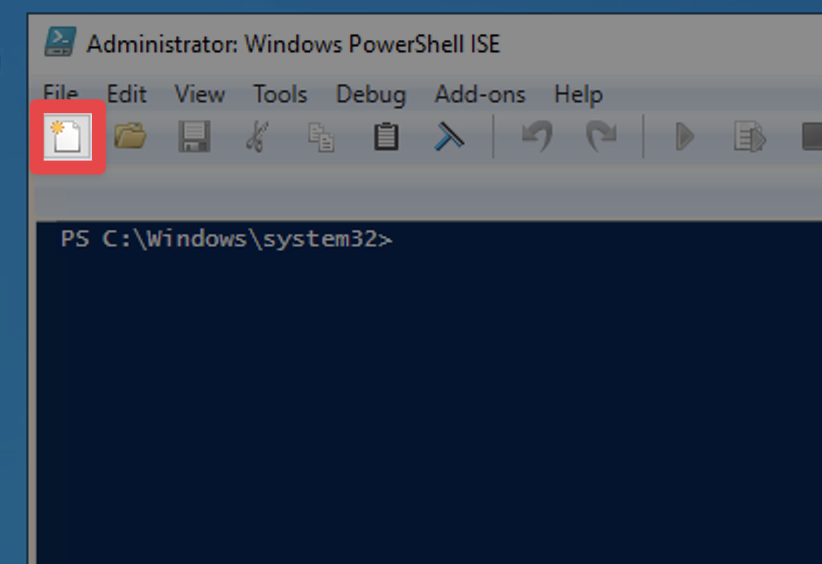This screenshot has height=564, width=822.
Task: Click the Redo arrow icon
Action: (x=601, y=137)
